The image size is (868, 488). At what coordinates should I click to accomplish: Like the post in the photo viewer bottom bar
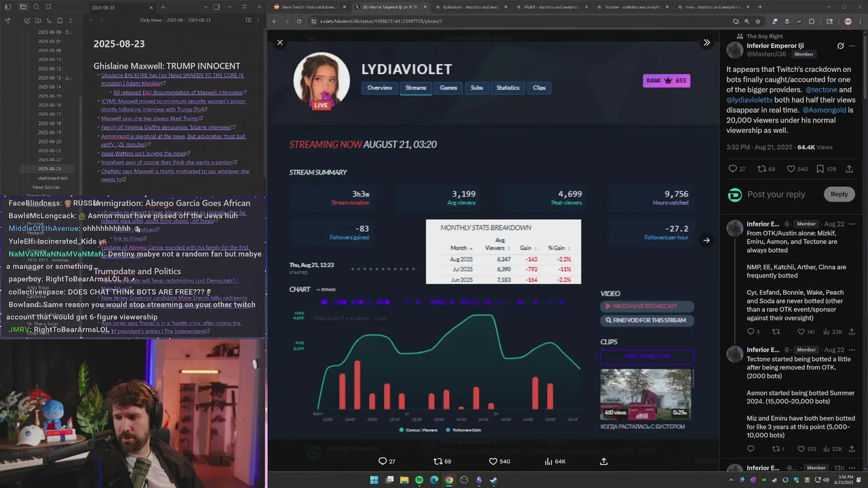click(500, 462)
